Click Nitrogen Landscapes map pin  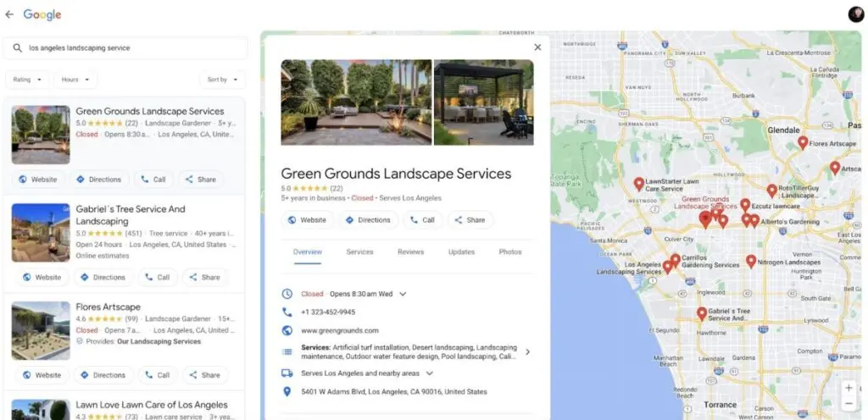[751, 262]
